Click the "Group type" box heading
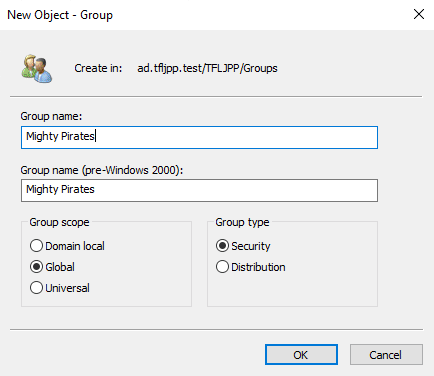Image resolution: width=434 pixels, height=376 pixels. coord(242,222)
